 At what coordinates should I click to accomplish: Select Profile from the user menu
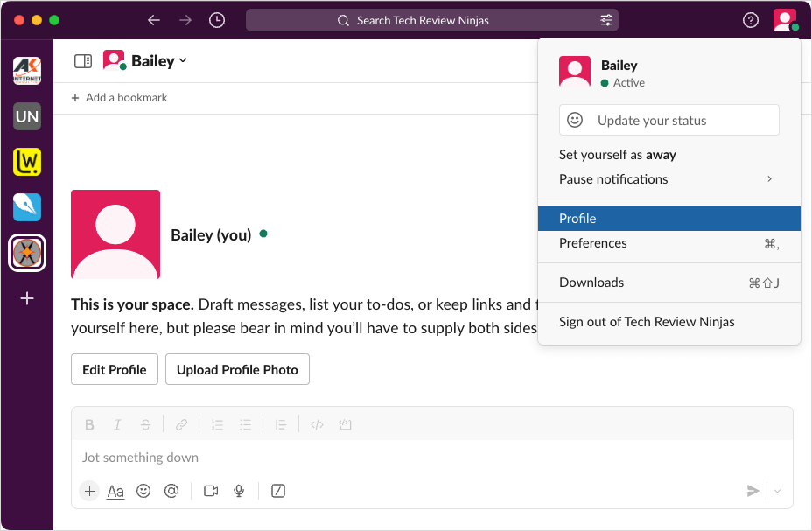[x=577, y=219]
